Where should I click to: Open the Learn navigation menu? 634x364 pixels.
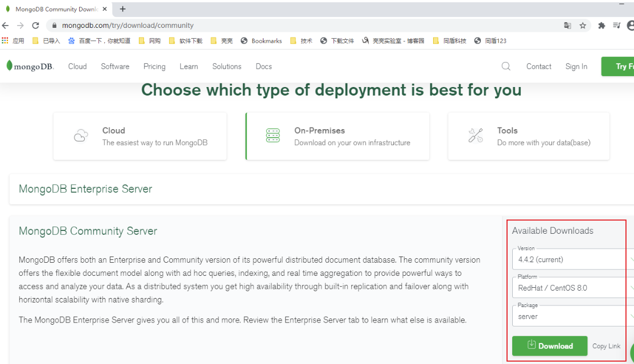(x=189, y=66)
